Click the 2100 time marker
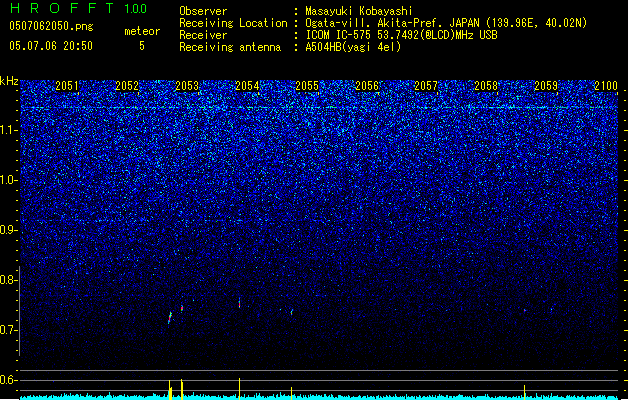The image size is (629, 400). (606, 85)
